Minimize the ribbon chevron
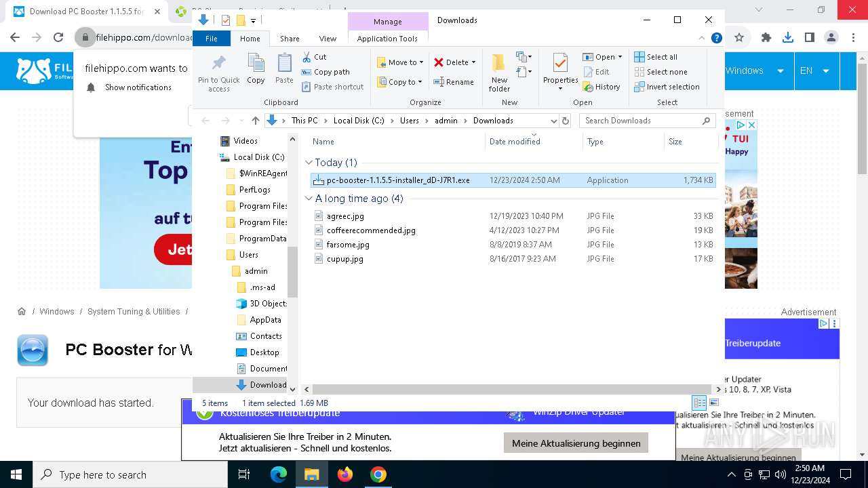Image resolution: width=868 pixels, height=488 pixels. click(x=702, y=39)
